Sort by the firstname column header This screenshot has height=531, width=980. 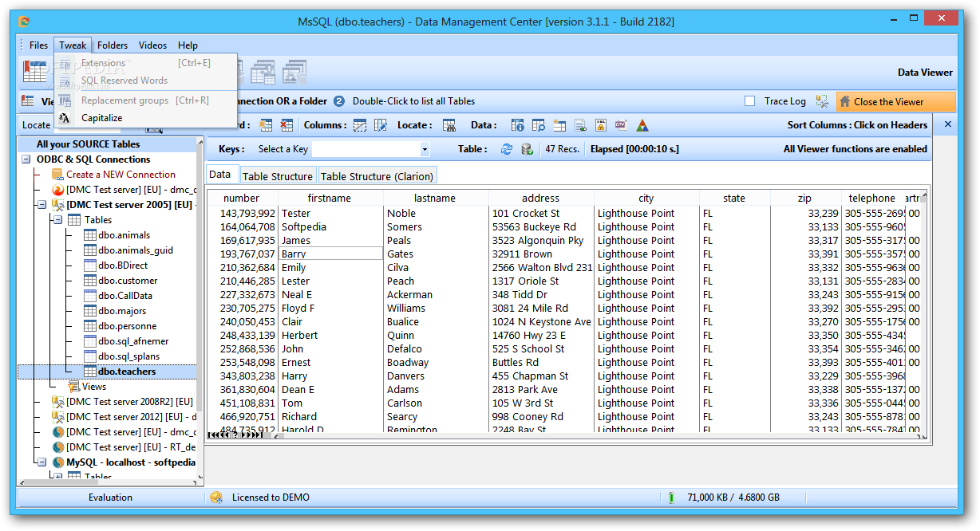tap(329, 199)
